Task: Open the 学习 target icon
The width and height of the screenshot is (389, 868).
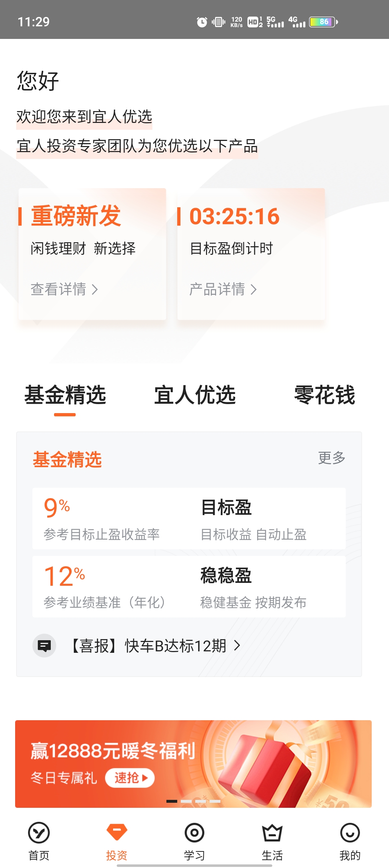Action: pyautogui.click(x=194, y=833)
